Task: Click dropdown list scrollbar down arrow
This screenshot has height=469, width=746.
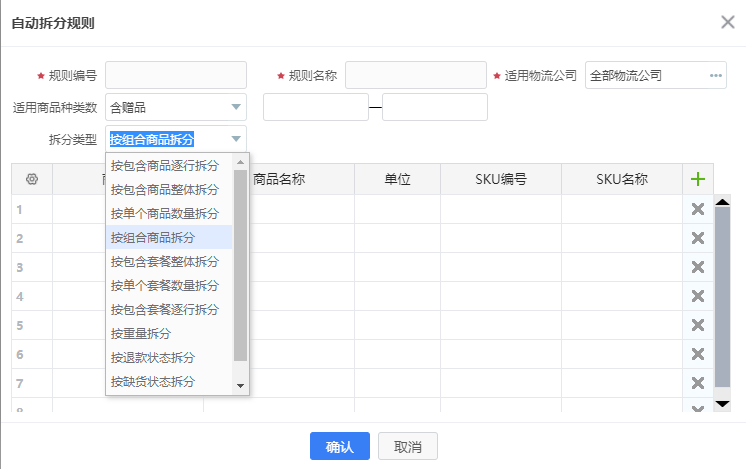Action: coord(240,386)
